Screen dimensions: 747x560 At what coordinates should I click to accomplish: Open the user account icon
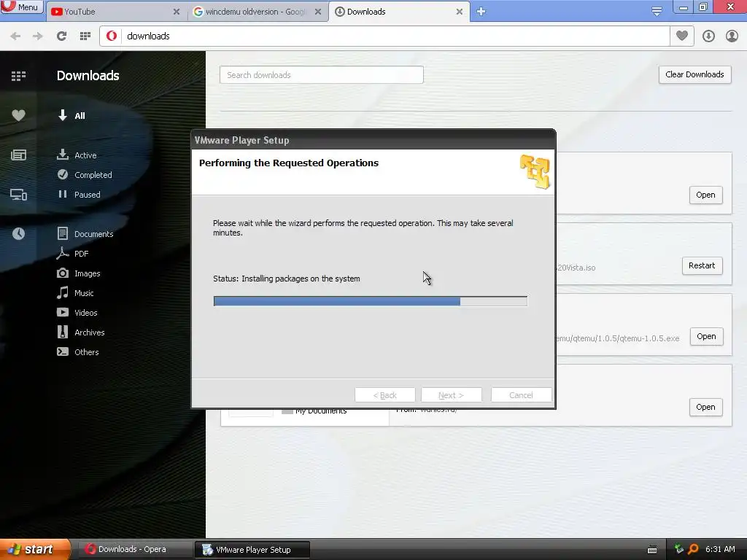[x=732, y=36]
